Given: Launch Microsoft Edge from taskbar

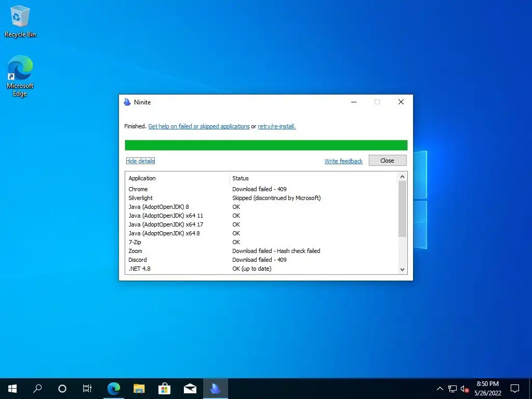Looking at the screenshot, I should [114, 388].
